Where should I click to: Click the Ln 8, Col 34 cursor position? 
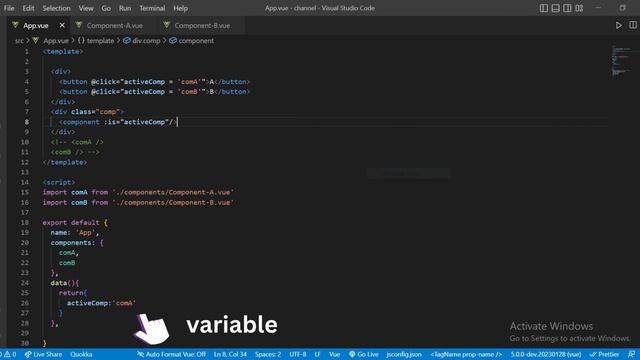coord(230,354)
